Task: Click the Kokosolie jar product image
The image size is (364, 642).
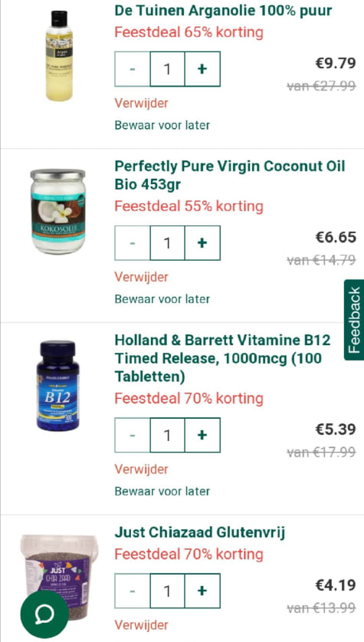Action: point(58,211)
